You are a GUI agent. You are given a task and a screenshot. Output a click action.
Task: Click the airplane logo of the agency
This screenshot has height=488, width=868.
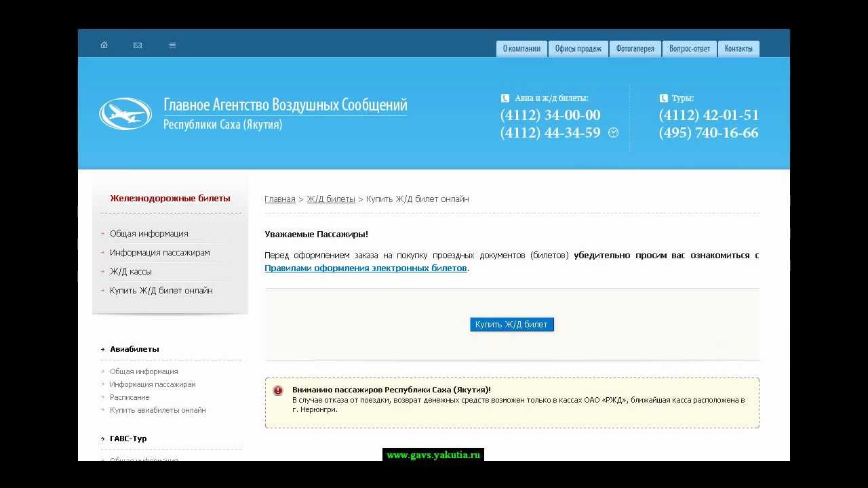click(125, 114)
